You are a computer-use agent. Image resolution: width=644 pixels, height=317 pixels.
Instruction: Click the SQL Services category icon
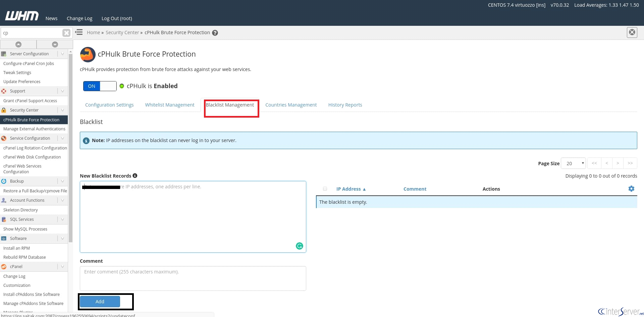4,219
